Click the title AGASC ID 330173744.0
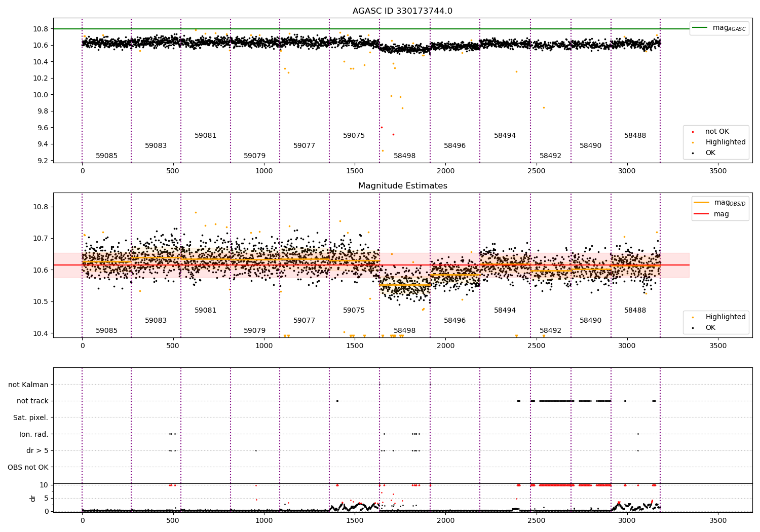This screenshot has width=760, height=532. click(x=402, y=11)
